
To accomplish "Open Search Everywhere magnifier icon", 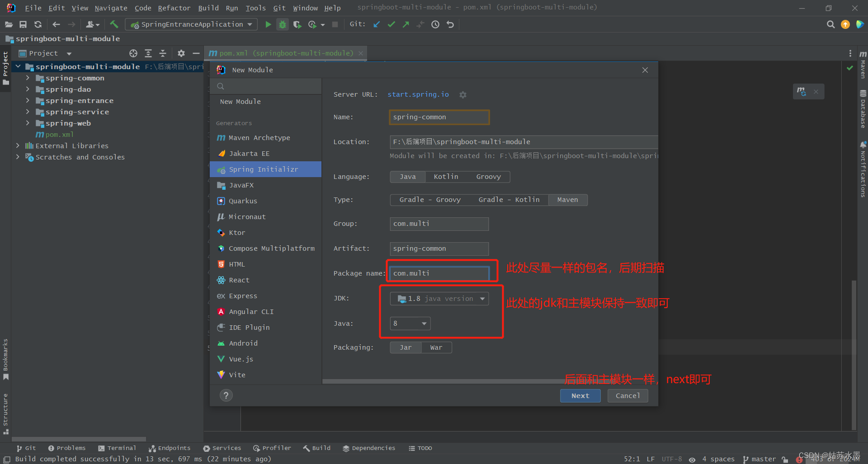I will tap(830, 24).
